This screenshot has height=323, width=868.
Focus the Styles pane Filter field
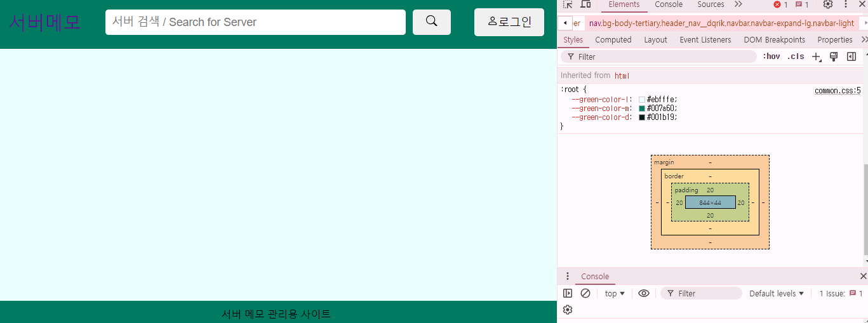658,56
